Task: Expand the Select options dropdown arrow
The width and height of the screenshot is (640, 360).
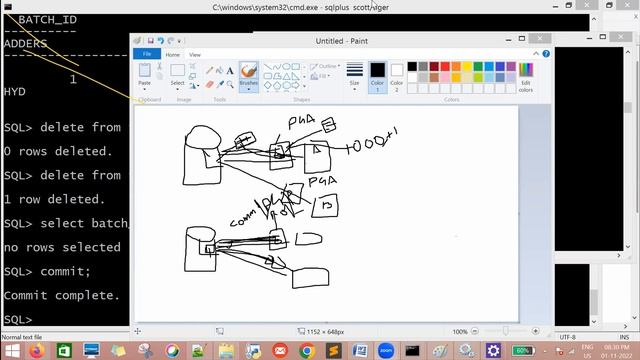Action: click(178, 89)
